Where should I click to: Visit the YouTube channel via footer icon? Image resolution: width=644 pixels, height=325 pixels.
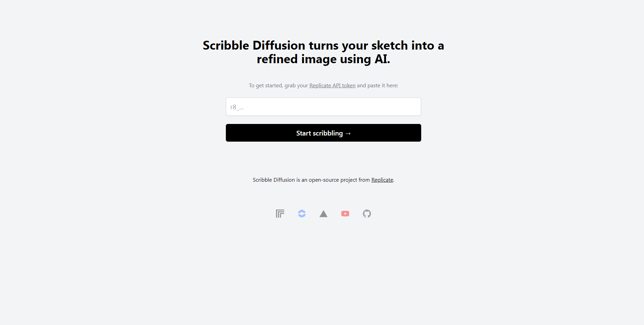point(345,214)
